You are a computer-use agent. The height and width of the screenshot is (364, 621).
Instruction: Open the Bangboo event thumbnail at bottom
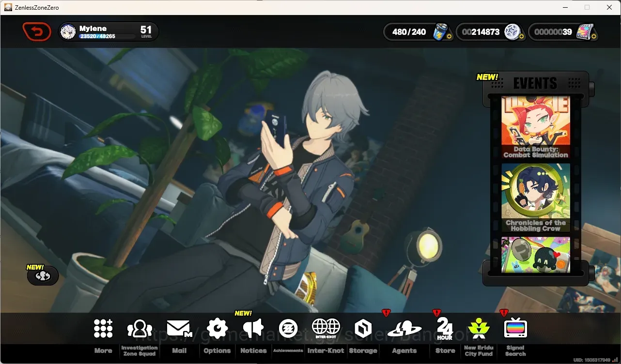pyautogui.click(x=536, y=254)
